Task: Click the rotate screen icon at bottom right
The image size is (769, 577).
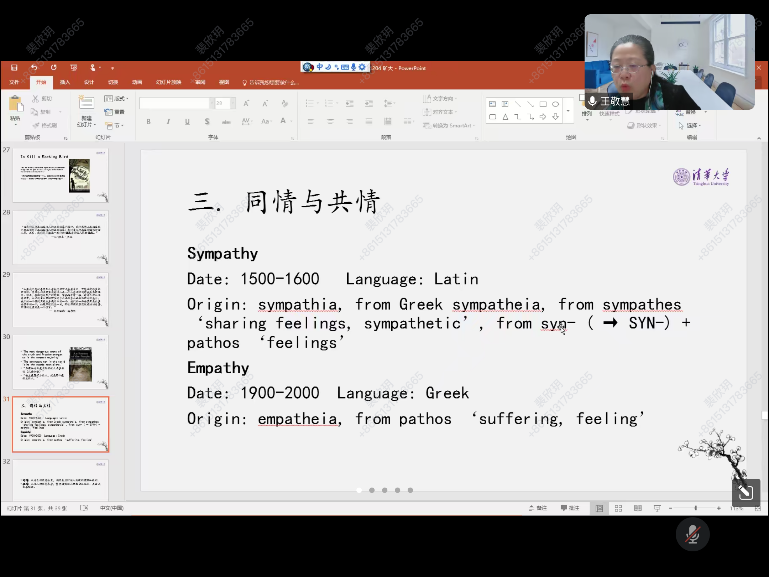Action: pos(744,491)
